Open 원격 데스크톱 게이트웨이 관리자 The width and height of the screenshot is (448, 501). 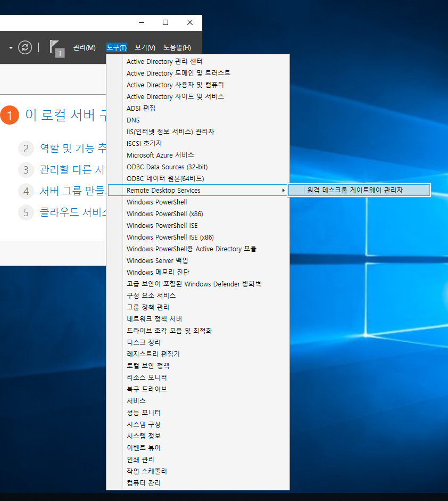coord(359,190)
